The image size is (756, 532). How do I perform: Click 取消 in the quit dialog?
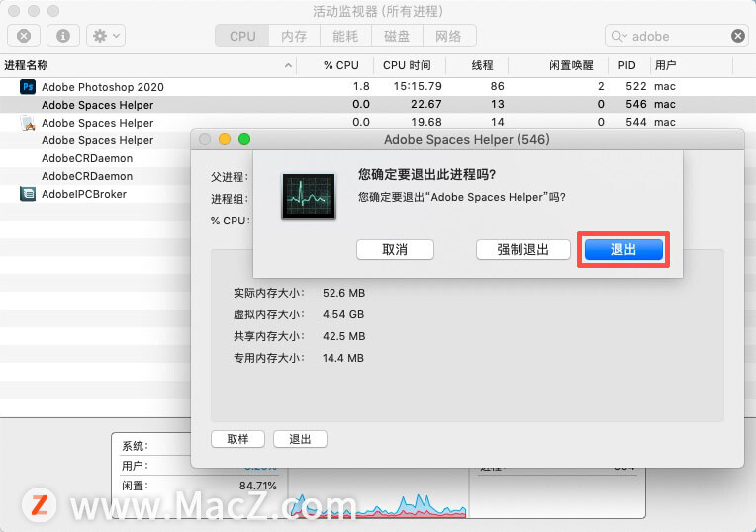395,249
